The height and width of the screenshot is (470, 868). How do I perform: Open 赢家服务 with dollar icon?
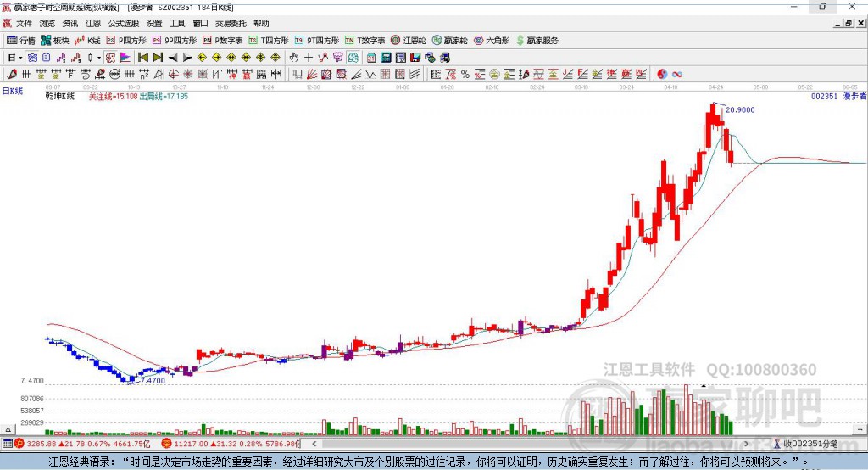pyautogui.click(x=537, y=41)
